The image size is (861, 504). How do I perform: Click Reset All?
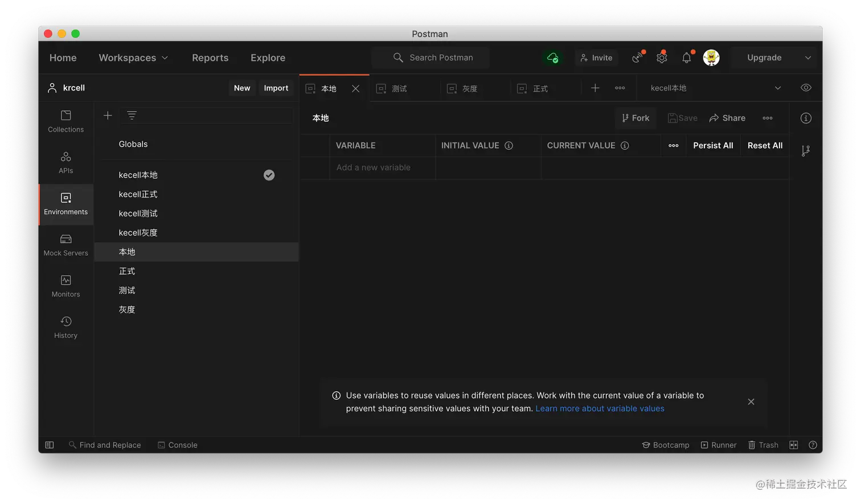tap(765, 145)
